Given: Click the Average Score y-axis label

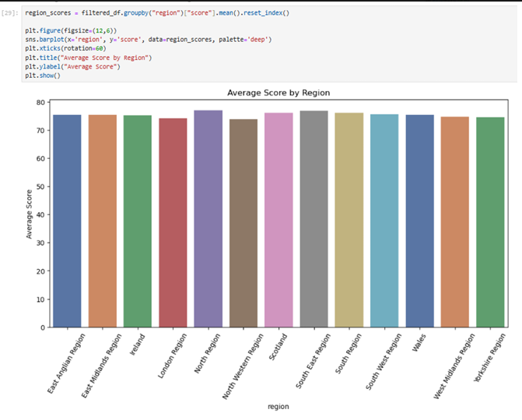Looking at the screenshot, I should [30, 213].
